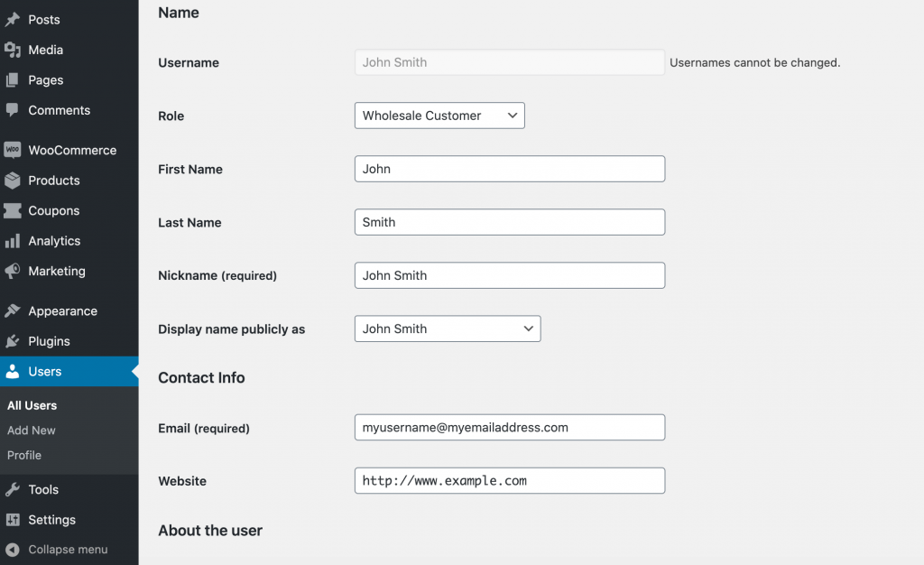Image resolution: width=924 pixels, height=565 pixels.
Task: Click the Plugins plug icon
Action: pyautogui.click(x=13, y=341)
